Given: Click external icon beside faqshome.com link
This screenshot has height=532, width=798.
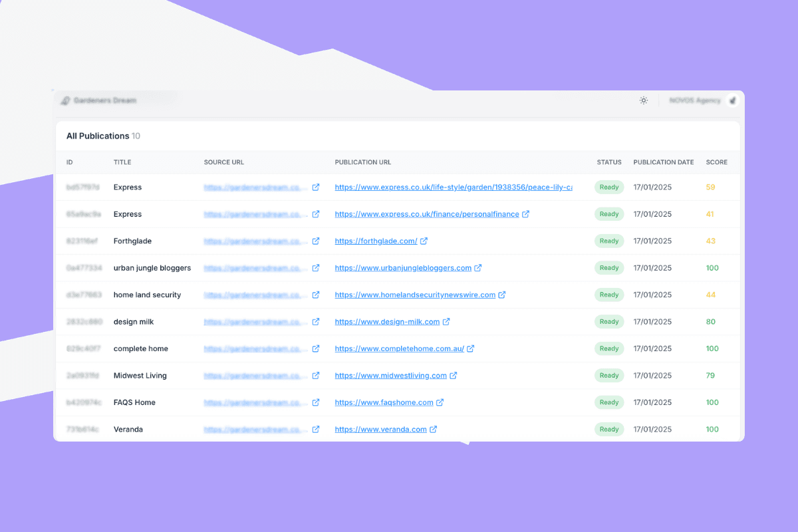Looking at the screenshot, I should pyautogui.click(x=440, y=402).
